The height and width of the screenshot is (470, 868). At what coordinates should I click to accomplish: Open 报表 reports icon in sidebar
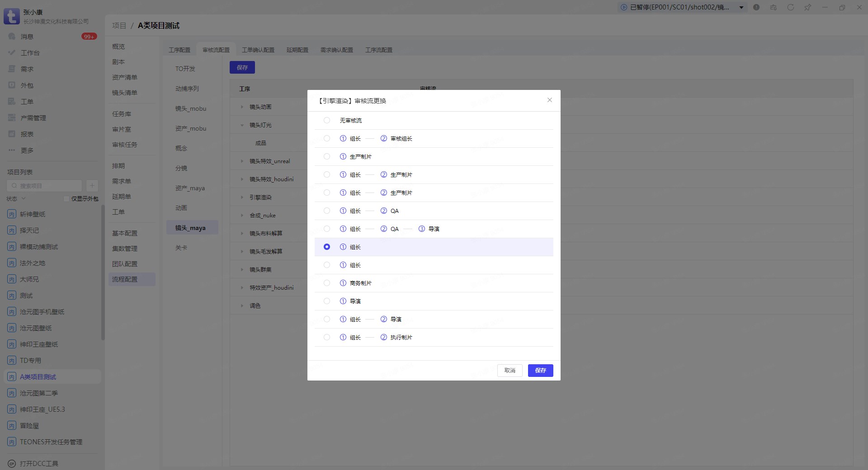point(12,134)
